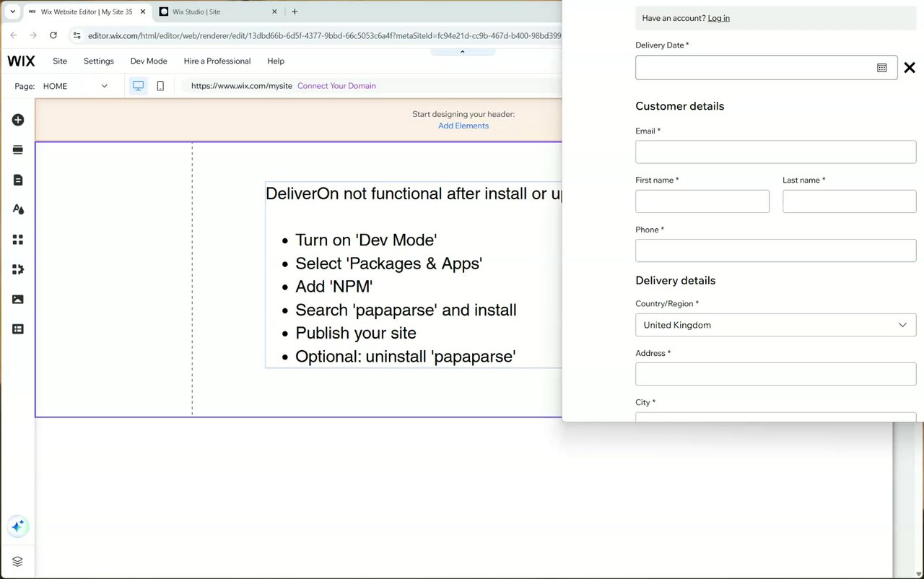Select the 'Turn on Dev Mode' bullet text
Screen dimensions: 924x579
coord(366,240)
